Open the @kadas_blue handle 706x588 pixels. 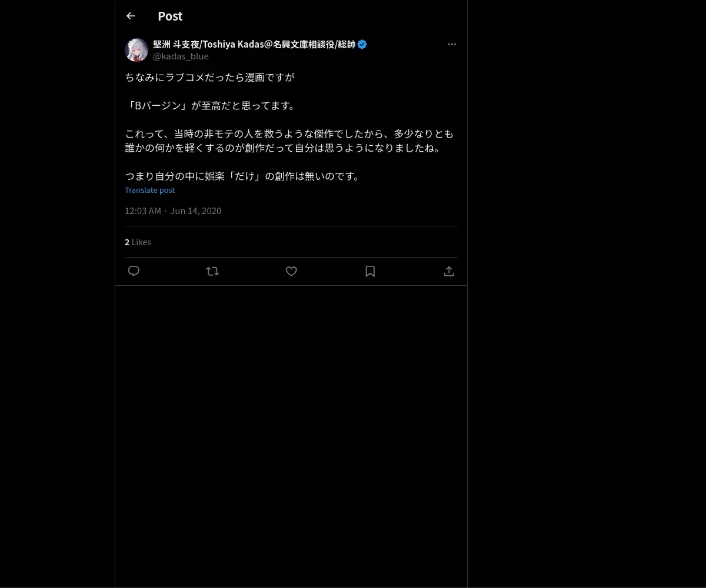tap(181, 56)
